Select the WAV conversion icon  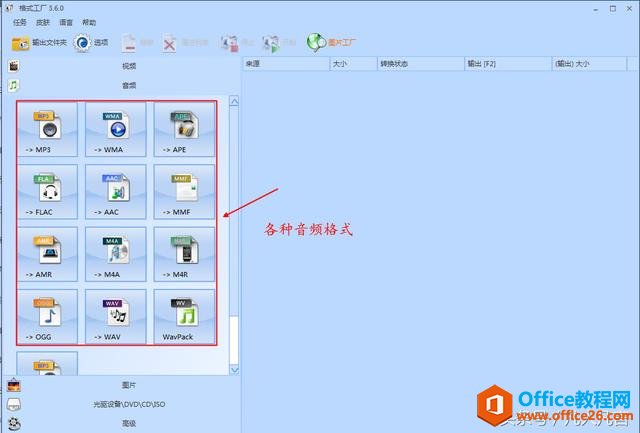click(x=116, y=316)
